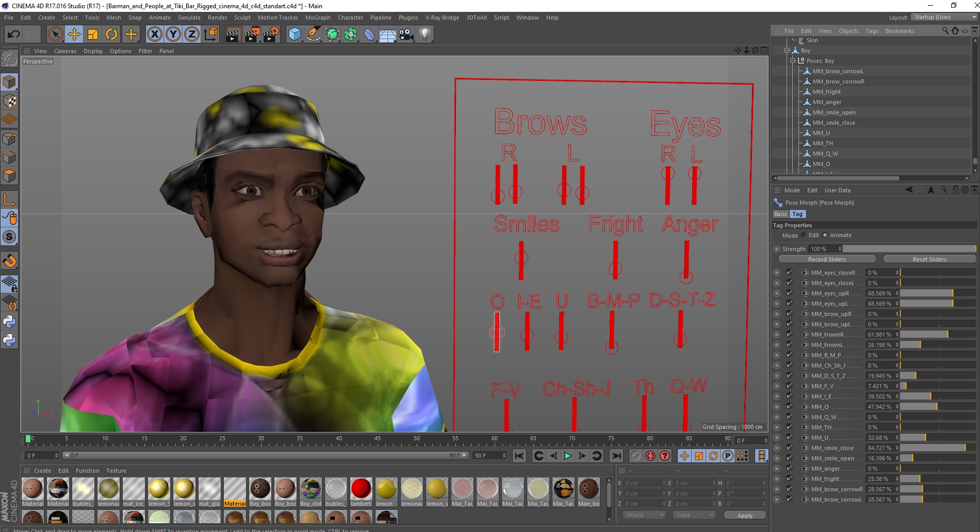
Task: Adjust MM_eyes_upR slider
Action: [x=938, y=293]
